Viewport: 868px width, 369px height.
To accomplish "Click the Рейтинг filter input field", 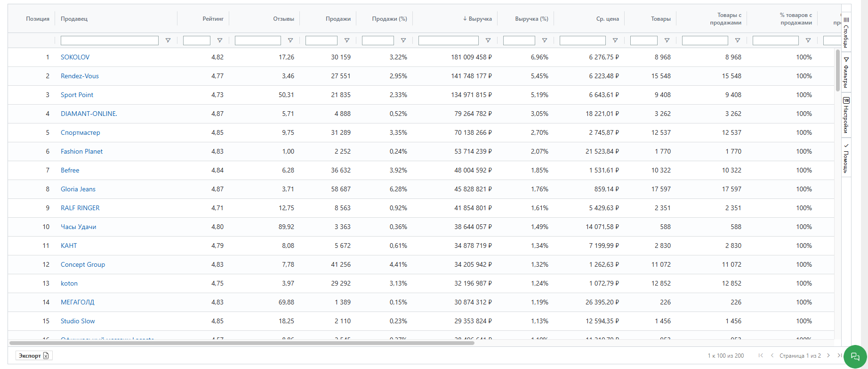I will (197, 41).
